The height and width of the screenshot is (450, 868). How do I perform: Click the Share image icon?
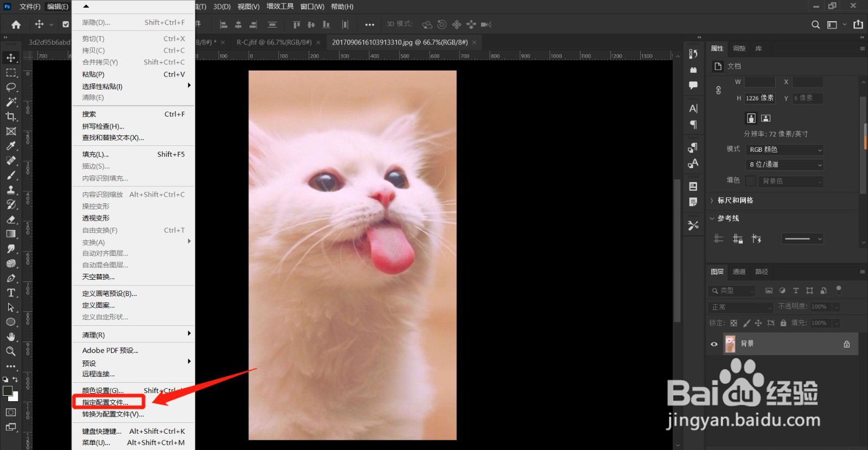tap(858, 24)
